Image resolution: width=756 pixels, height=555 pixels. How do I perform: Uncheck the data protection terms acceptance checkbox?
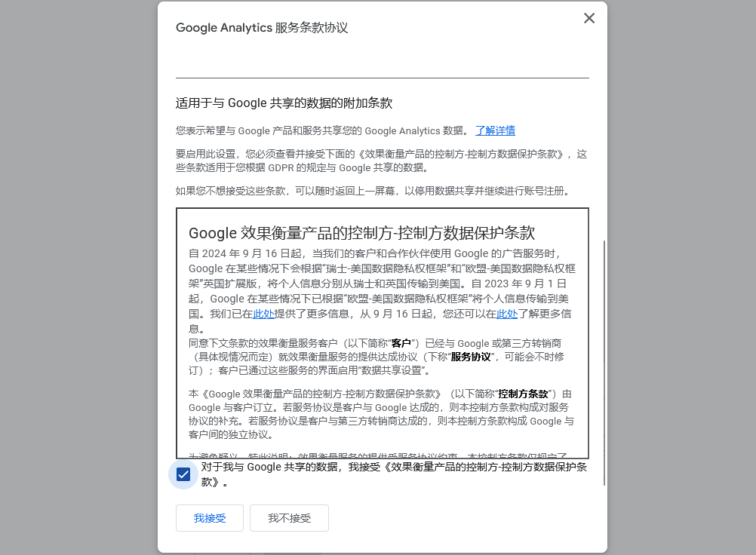(x=183, y=474)
